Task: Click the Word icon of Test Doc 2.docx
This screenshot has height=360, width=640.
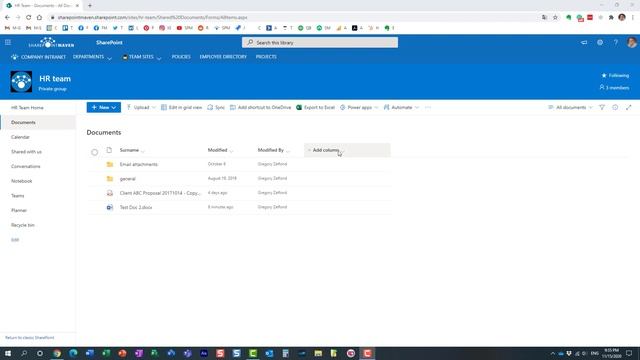Action: pyautogui.click(x=110, y=207)
